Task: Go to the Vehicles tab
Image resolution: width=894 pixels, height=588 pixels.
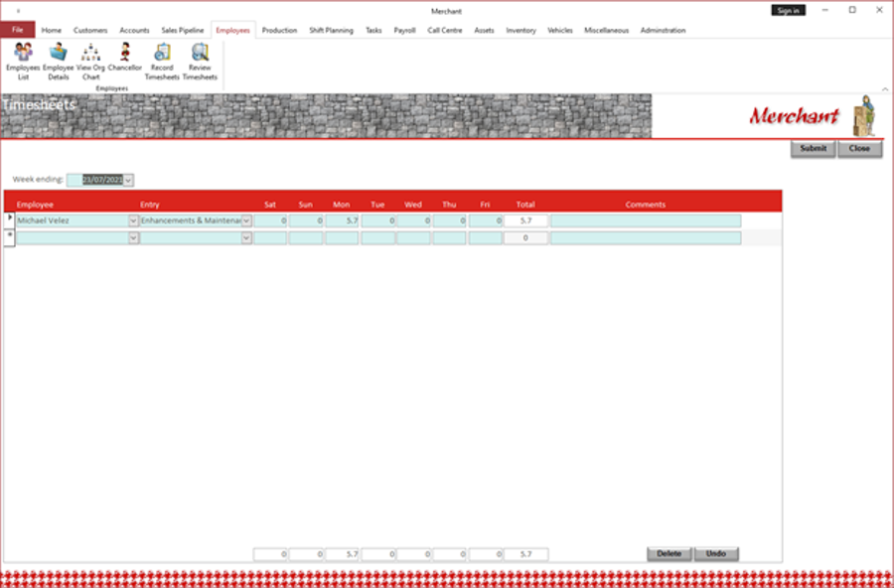Action: pos(560,30)
